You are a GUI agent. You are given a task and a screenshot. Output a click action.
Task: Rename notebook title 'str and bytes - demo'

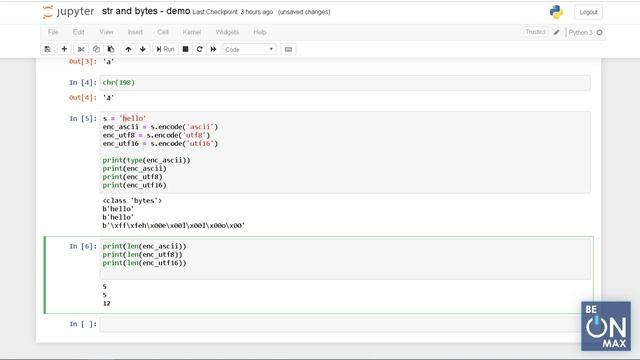(146, 11)
